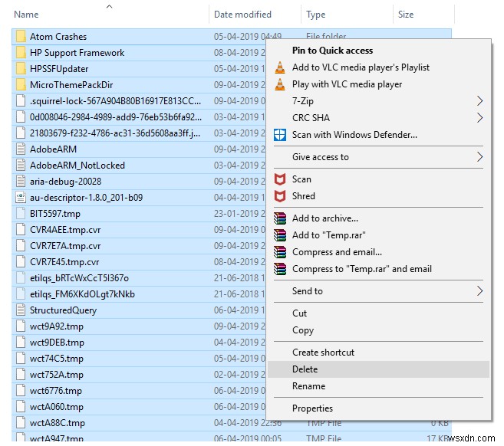Select the wct74C5.tmp file name
504x446 pixels.
(57, 359)
